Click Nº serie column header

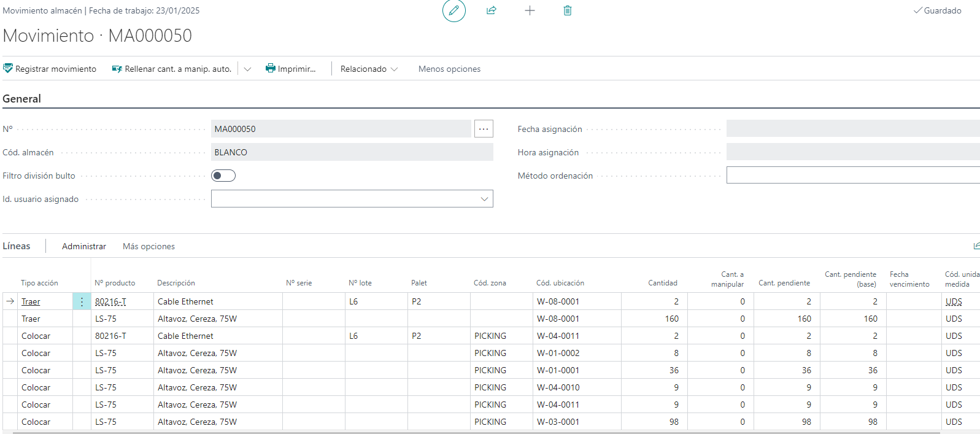coord(299,283)
